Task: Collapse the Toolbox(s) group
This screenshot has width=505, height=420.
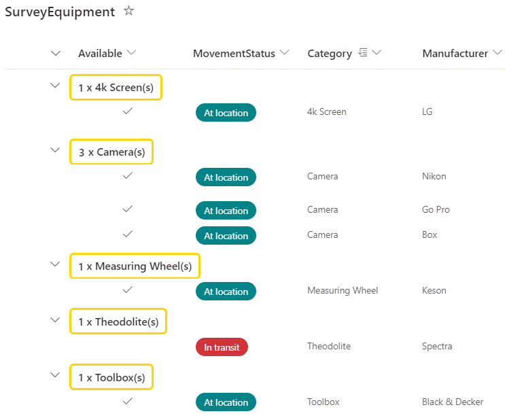Action: coord(55,375)
